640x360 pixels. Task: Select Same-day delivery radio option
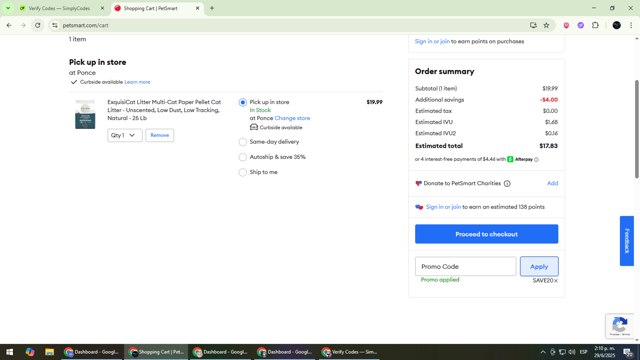click(x=242, y=142)
